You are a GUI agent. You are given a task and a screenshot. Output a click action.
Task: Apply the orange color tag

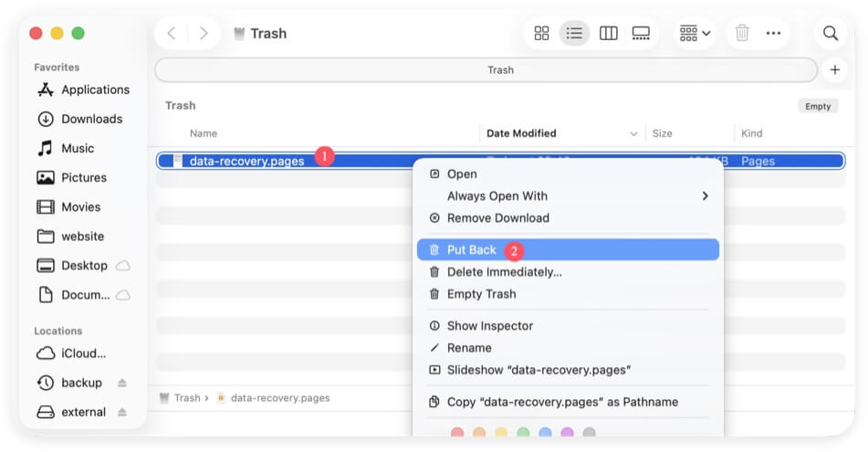point(479,432)
